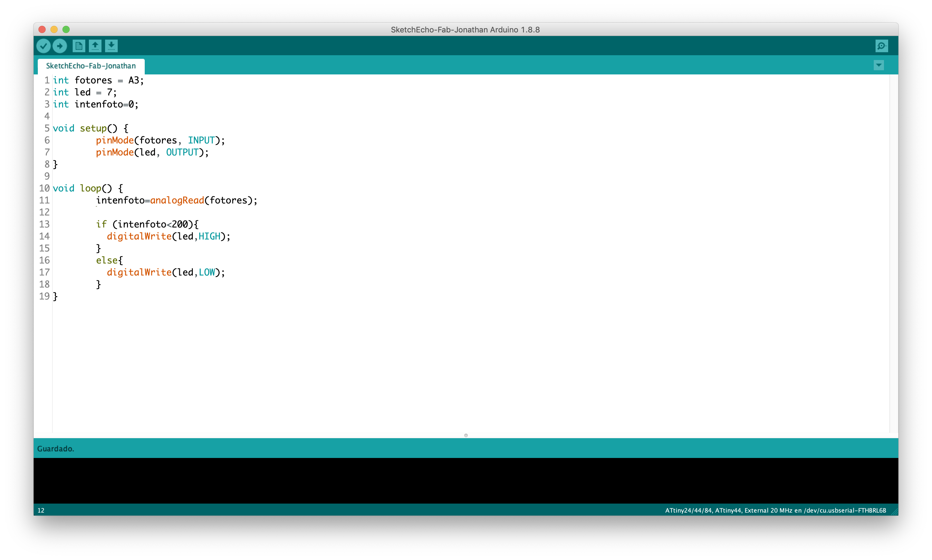Screen dimensions: 932x560
Task: Click the ATtiny44 board info in status bar
Action: 775,510
